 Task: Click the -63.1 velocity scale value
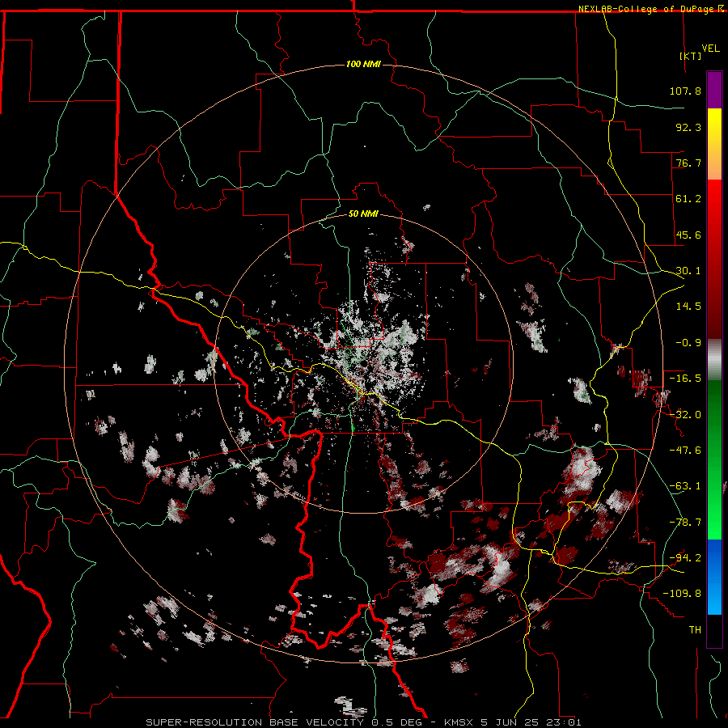[685, 486]
